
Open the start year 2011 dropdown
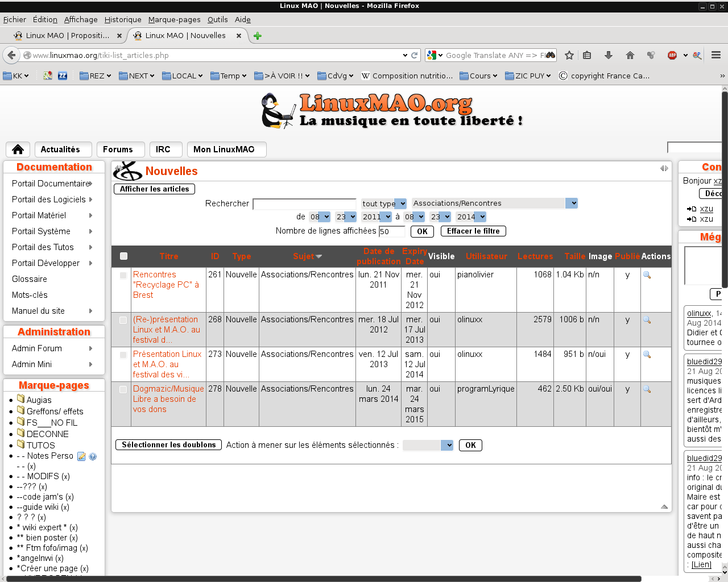click(x=377, y=217)
